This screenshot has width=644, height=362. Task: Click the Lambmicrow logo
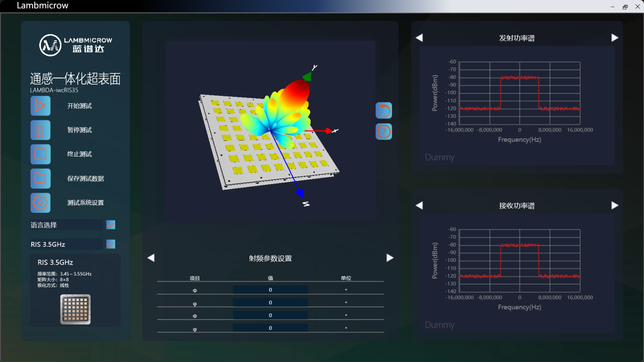point(75,45)
